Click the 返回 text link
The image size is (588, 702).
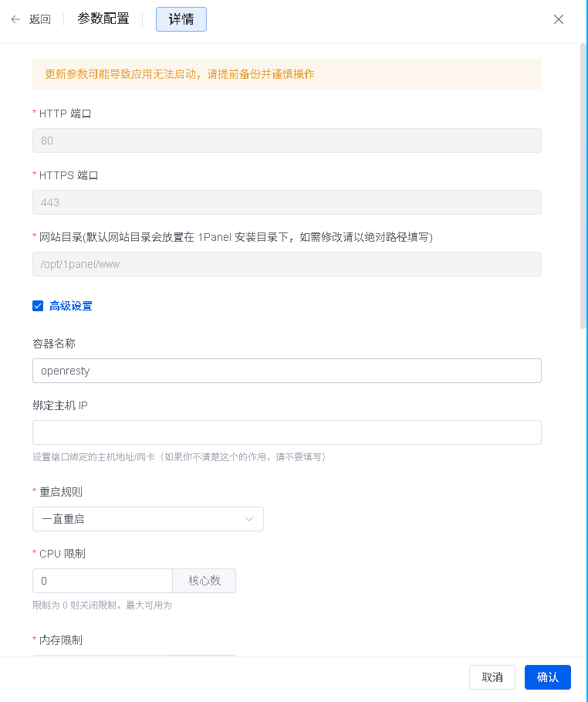click(x=40, y=19)
